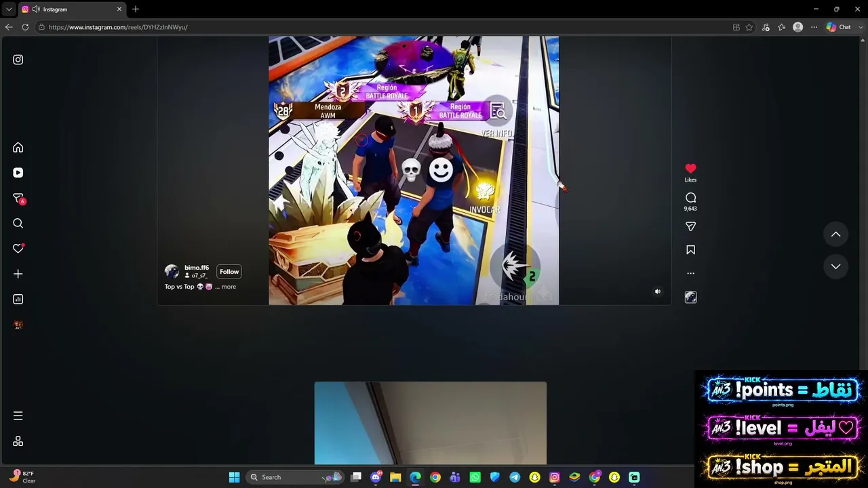Open the Instagram app on the taskbar
This screenshot has width=868, height=488.
coord(554,477)
